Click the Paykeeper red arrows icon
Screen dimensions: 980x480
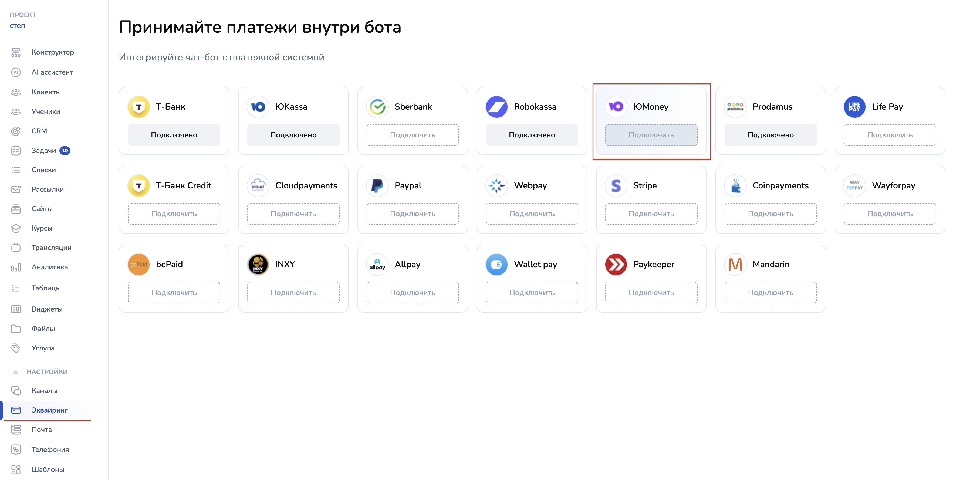[x=616, y=264]
